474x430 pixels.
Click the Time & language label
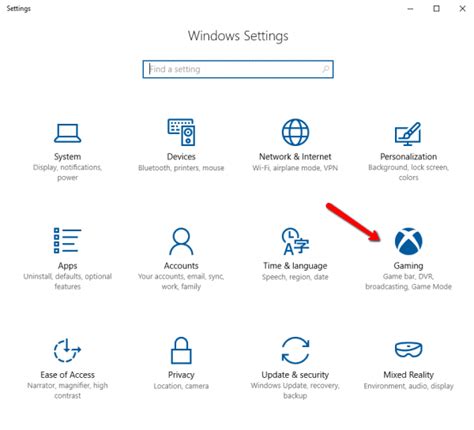295,266
